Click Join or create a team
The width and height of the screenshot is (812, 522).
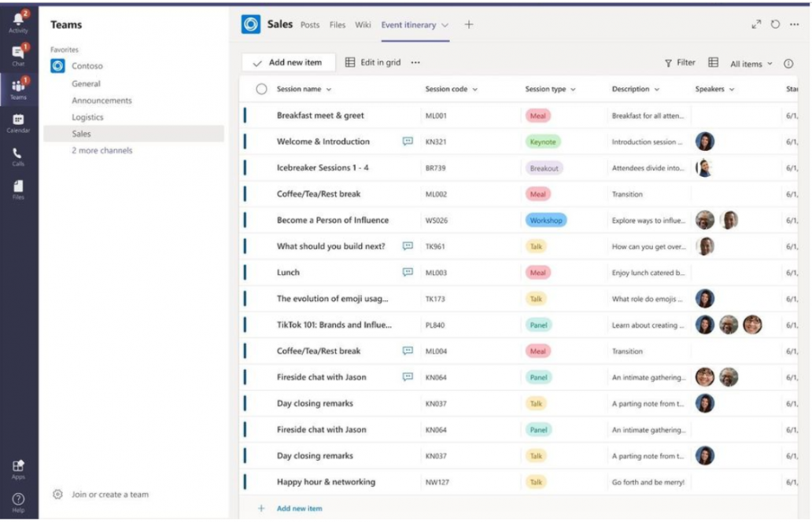click(x=110, y=494)
